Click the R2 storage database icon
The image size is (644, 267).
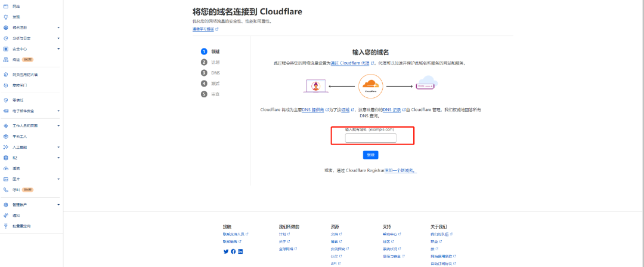coord(6,158)
